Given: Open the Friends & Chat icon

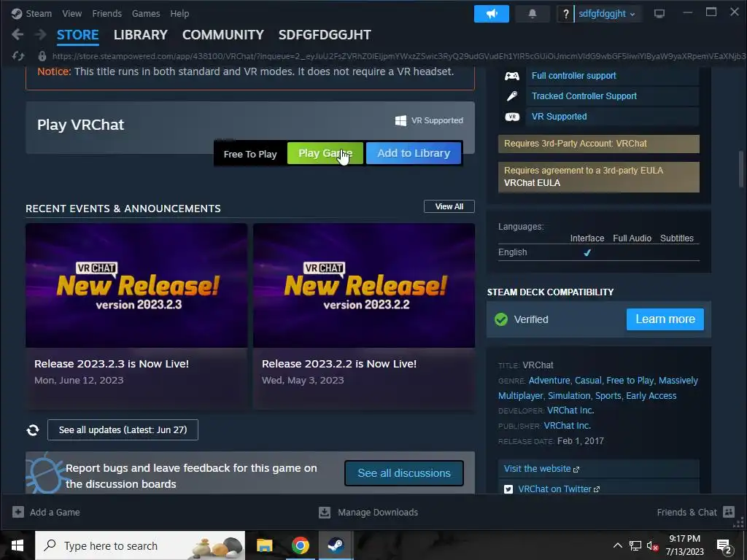Looking at the screenshot, I should (729, 512).
